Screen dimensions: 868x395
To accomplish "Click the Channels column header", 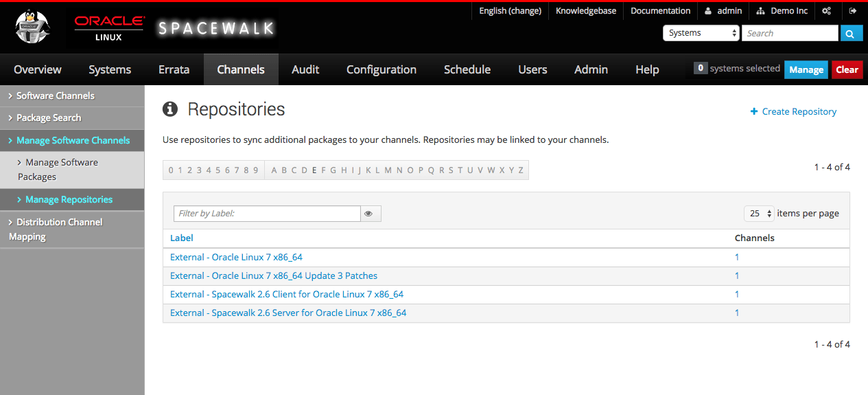I will (x=755, y=238).
